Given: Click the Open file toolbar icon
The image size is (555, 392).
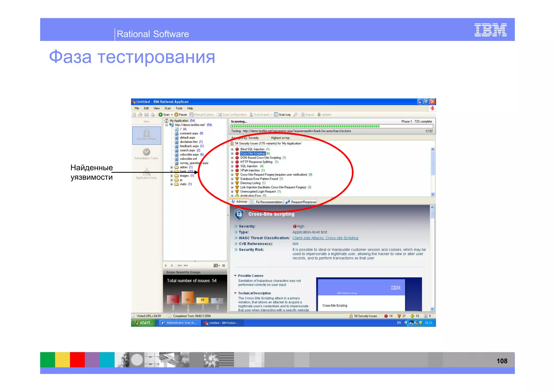Looking at the screenshot, I should [140, 115].
